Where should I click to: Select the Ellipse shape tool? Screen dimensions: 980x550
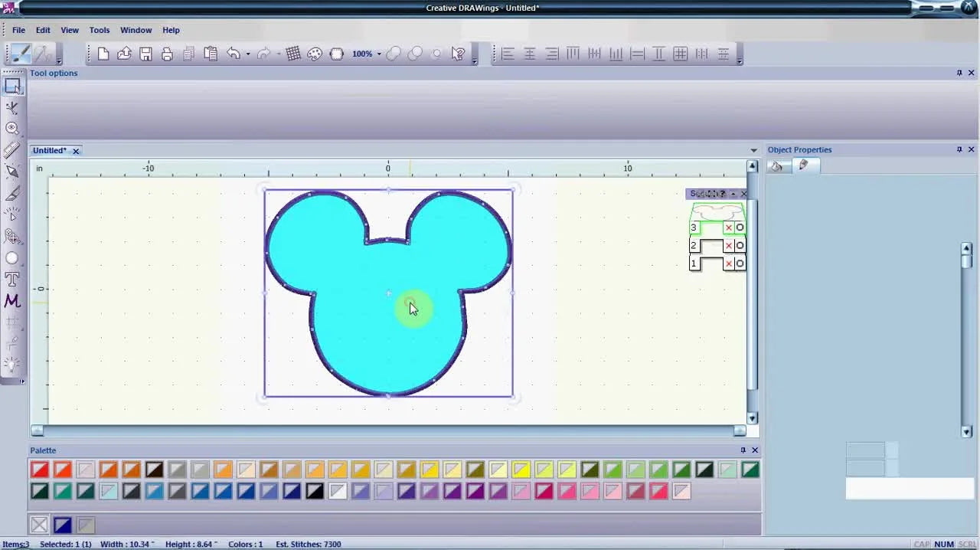point(12,258)
